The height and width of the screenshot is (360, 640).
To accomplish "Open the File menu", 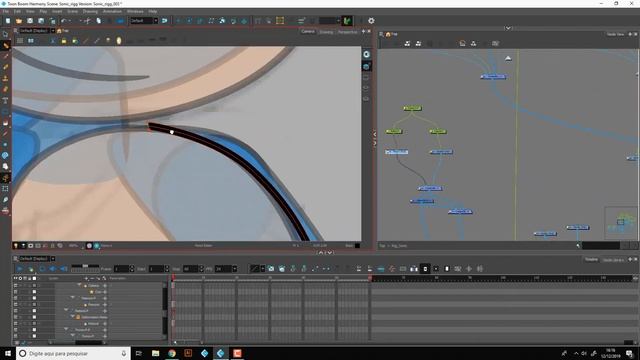I will [x=6, y=11].
